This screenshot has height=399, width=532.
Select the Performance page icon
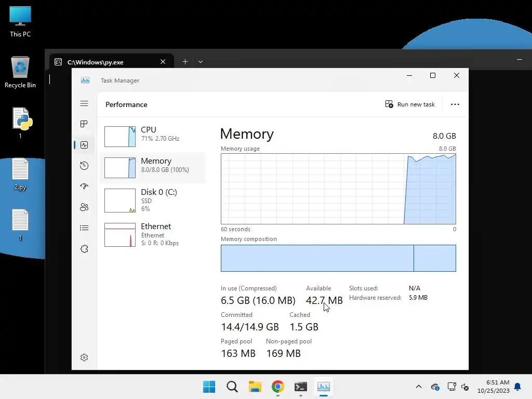(84, 145)
